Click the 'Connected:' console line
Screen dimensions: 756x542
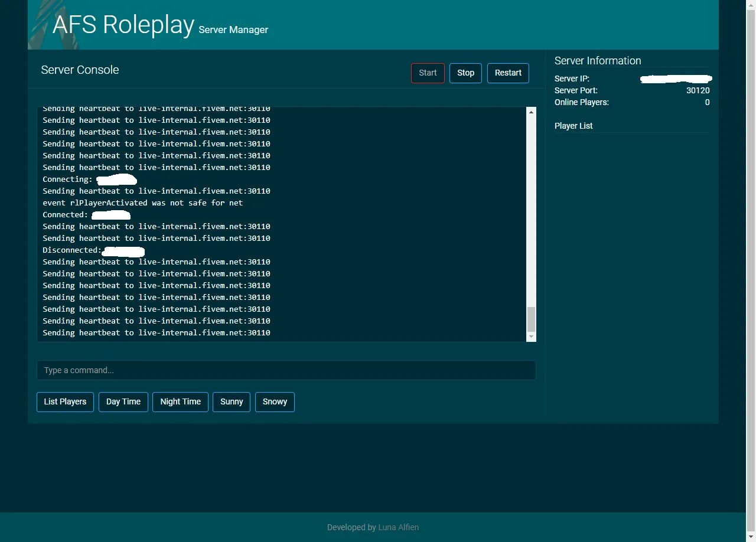point(86,215)
